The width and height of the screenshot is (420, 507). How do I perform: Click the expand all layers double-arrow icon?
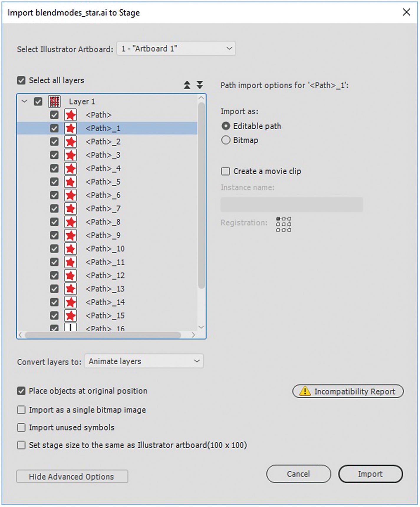pos(200,85)
